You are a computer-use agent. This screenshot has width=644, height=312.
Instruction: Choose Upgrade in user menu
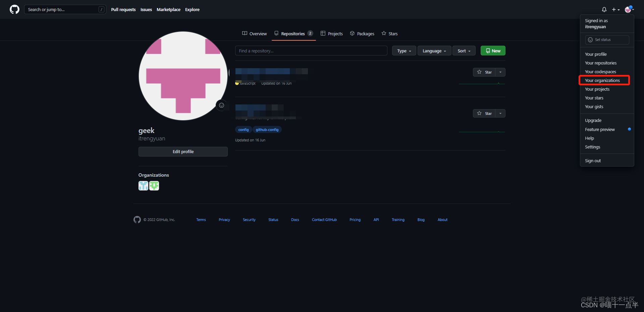coord(607,120)
